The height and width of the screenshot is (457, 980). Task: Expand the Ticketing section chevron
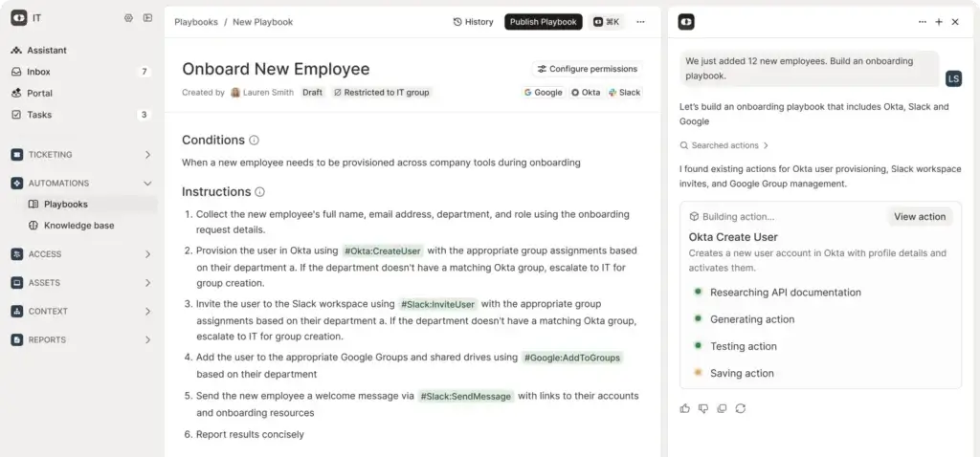coord(148,155)
